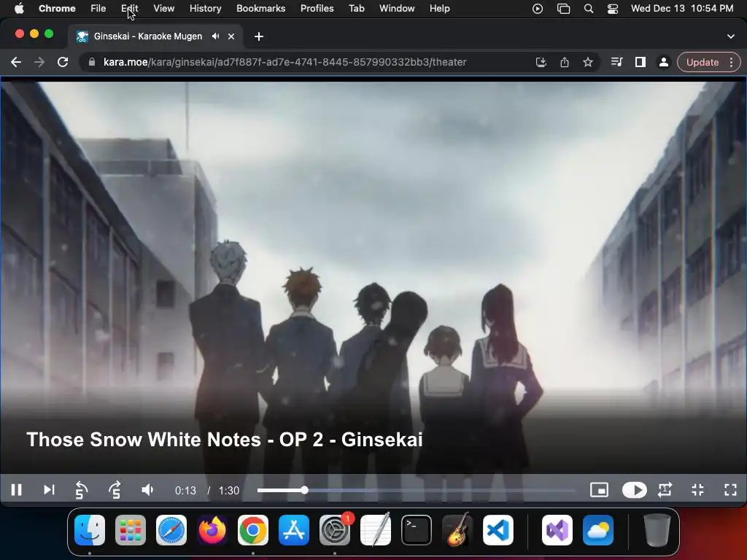Go back to the previous page
The image size is (747, 560).
pos(16,62)
